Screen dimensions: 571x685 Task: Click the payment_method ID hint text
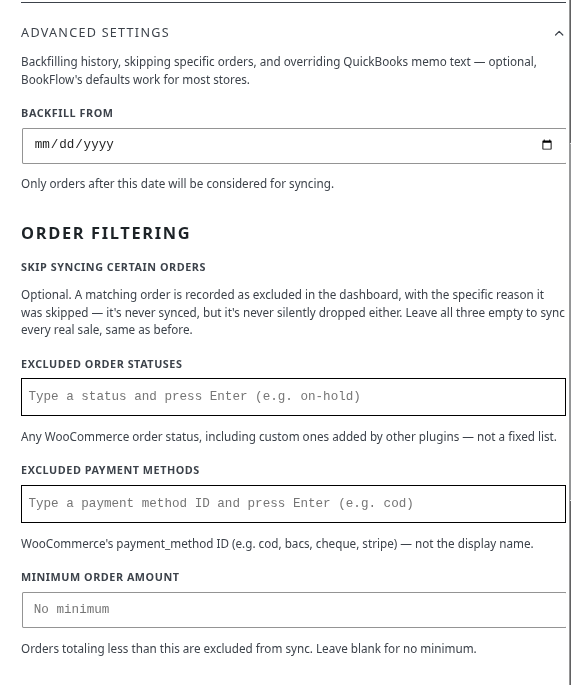[x=277, y=544]
